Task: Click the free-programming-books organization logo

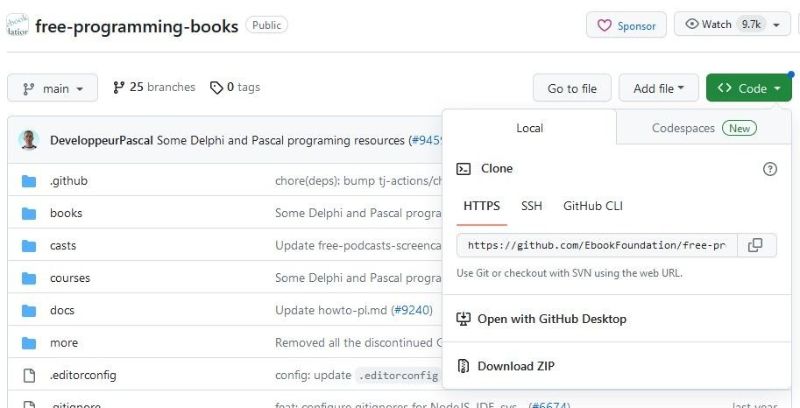Action: click(x=17, y=25)
